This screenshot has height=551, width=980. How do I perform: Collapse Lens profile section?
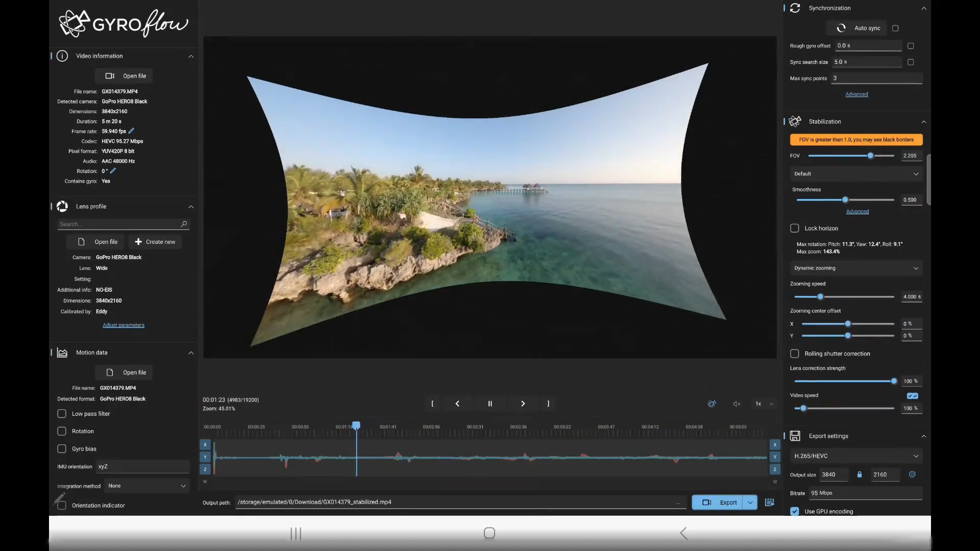[x=191, y=207]
